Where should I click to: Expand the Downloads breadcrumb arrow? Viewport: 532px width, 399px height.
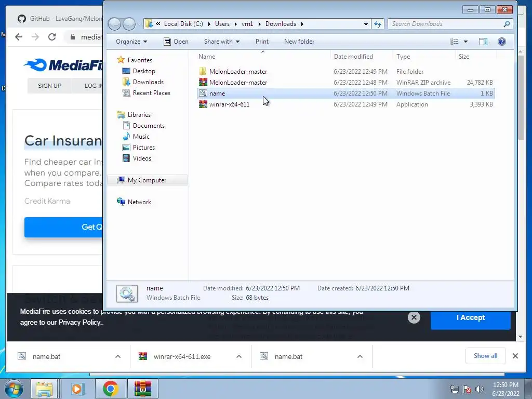point(302,24)
